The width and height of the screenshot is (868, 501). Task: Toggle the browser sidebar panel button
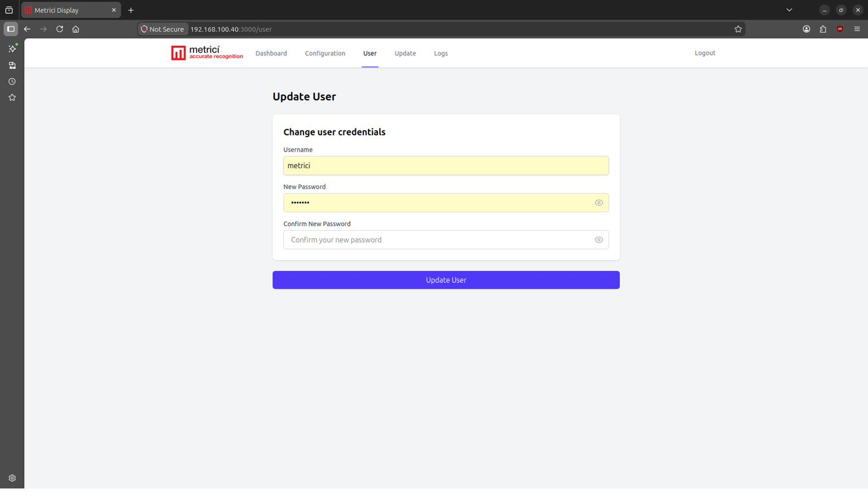click(11, 29)
